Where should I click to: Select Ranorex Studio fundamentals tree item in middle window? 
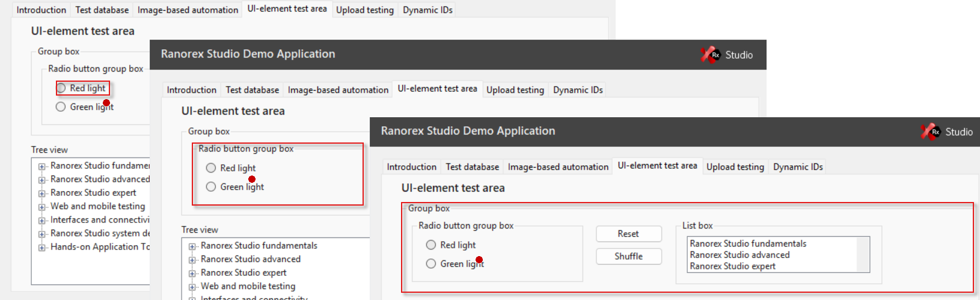point(259,245)
